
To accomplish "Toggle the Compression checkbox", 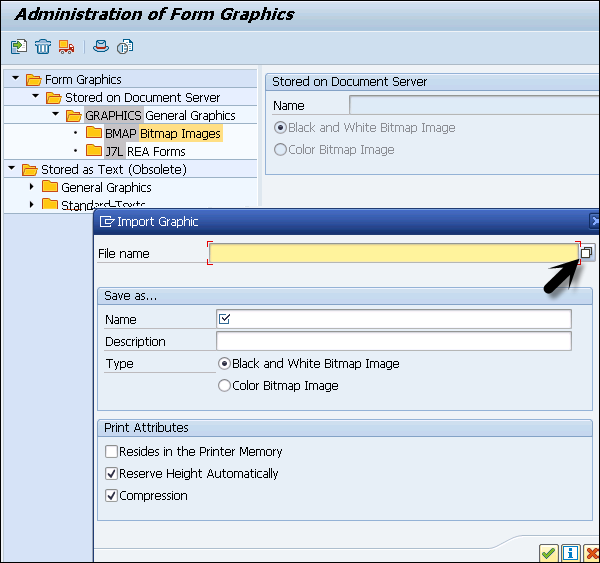I will click(112, 496).
